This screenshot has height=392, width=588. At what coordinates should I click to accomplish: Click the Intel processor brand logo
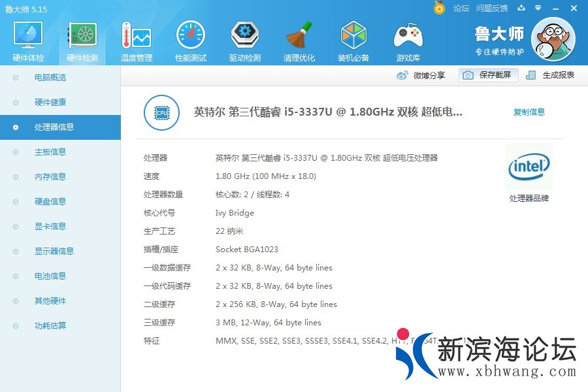[529, 167]
